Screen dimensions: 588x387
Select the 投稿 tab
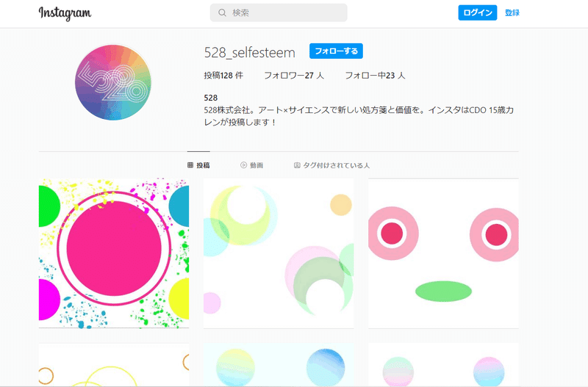pos(198,165)
